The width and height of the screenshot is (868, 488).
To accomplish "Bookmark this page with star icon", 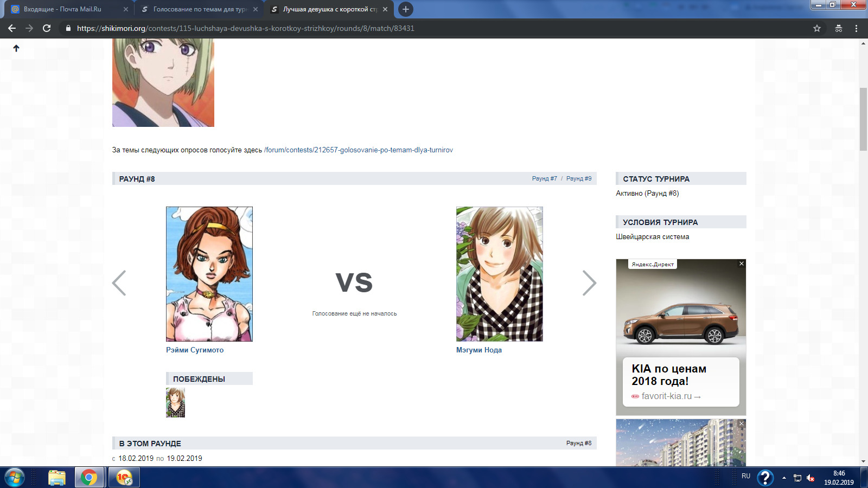I will pos(816,28).
